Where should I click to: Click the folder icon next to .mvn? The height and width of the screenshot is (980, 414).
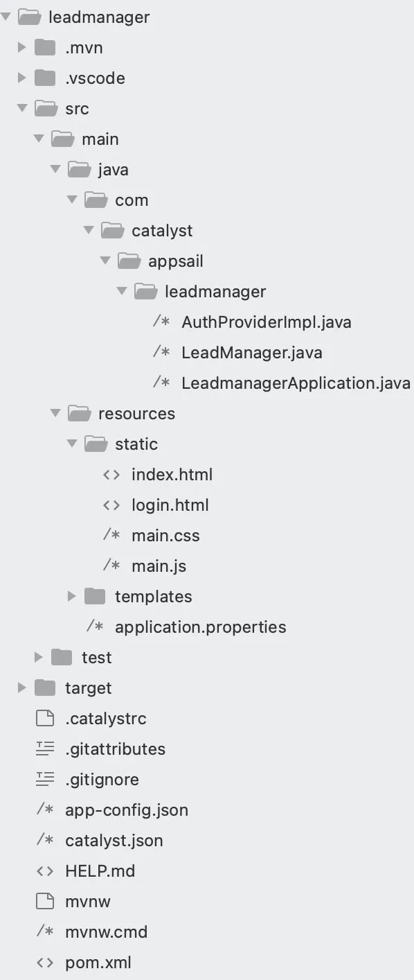tap(45, 47)
